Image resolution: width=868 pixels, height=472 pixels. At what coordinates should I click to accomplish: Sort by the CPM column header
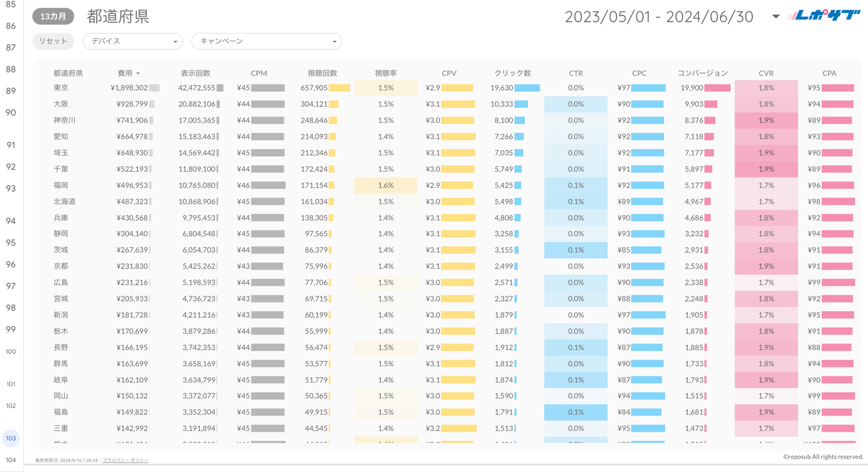click(259, 73)
